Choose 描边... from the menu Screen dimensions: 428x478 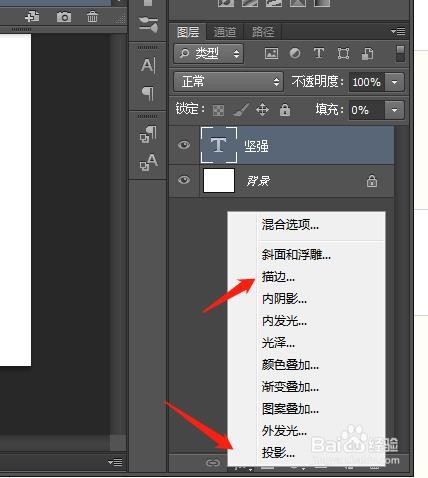(x=278, y=277)
